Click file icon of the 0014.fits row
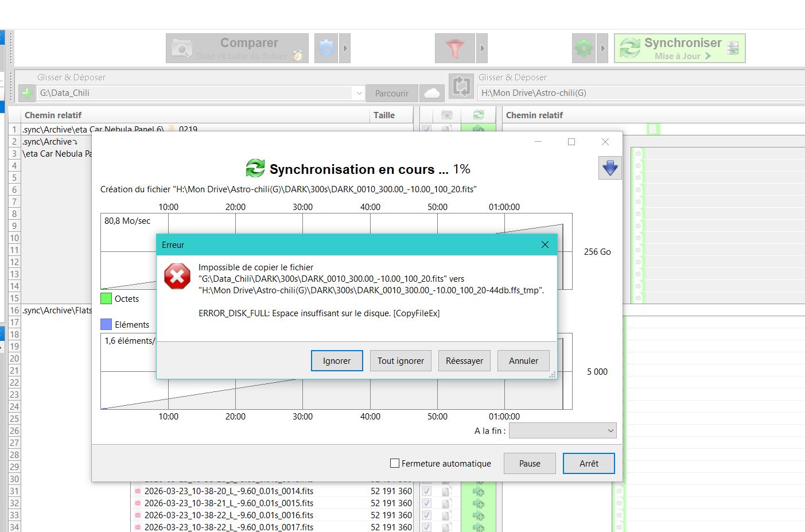Image resolution: width=805 pixels, height=532 pixels. [138, 491]
